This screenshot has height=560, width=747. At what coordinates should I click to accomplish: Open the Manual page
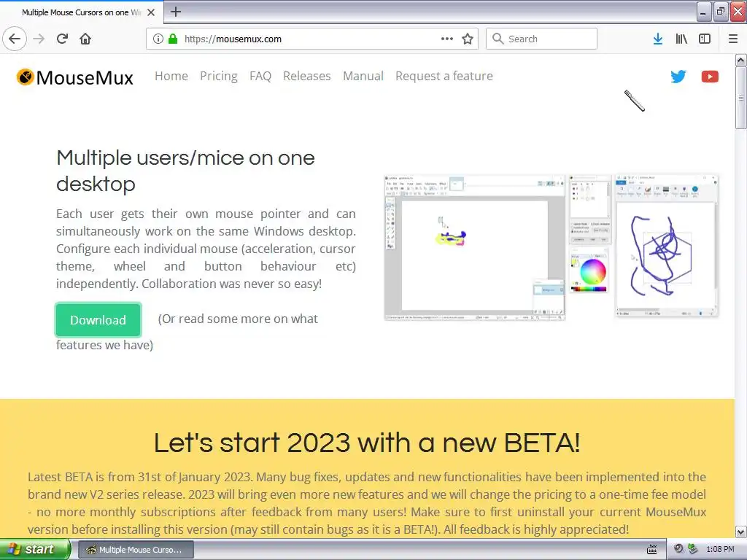pos(363,76)
